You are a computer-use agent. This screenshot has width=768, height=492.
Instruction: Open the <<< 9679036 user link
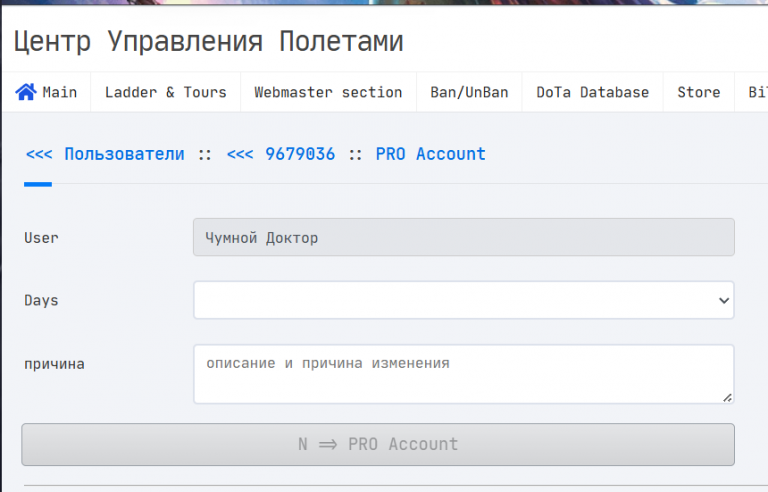(281, 154)
